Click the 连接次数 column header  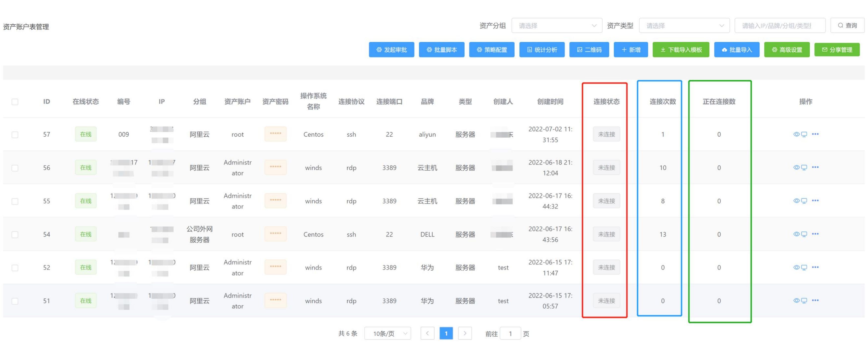(x=662, y=101)
